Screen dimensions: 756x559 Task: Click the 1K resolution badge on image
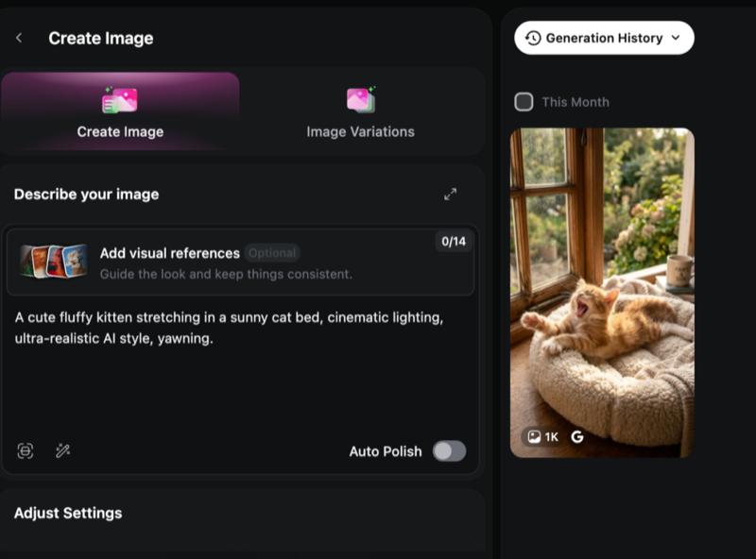tap(542, 437)
